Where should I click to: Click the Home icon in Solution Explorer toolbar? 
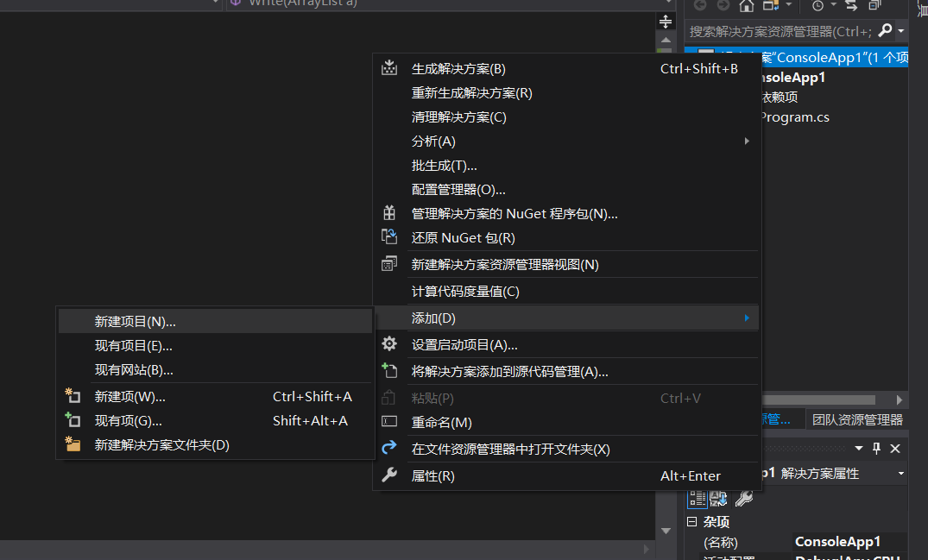pos(747,5)
